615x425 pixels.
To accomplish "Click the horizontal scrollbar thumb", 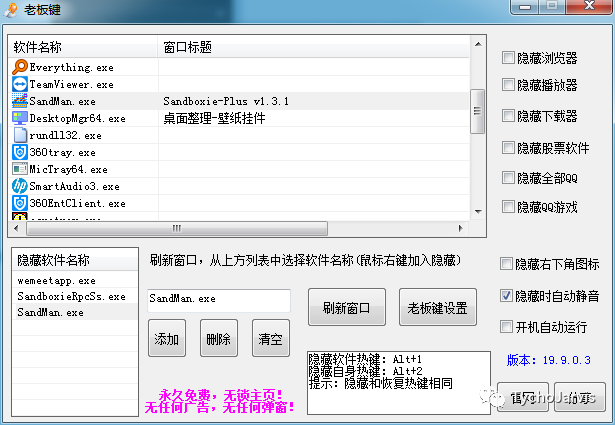I will pyautogui.click(x=177, y=228).
